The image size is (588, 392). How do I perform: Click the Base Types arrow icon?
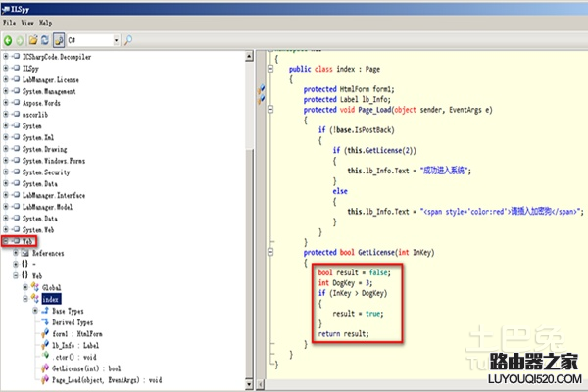click(45, 311)
